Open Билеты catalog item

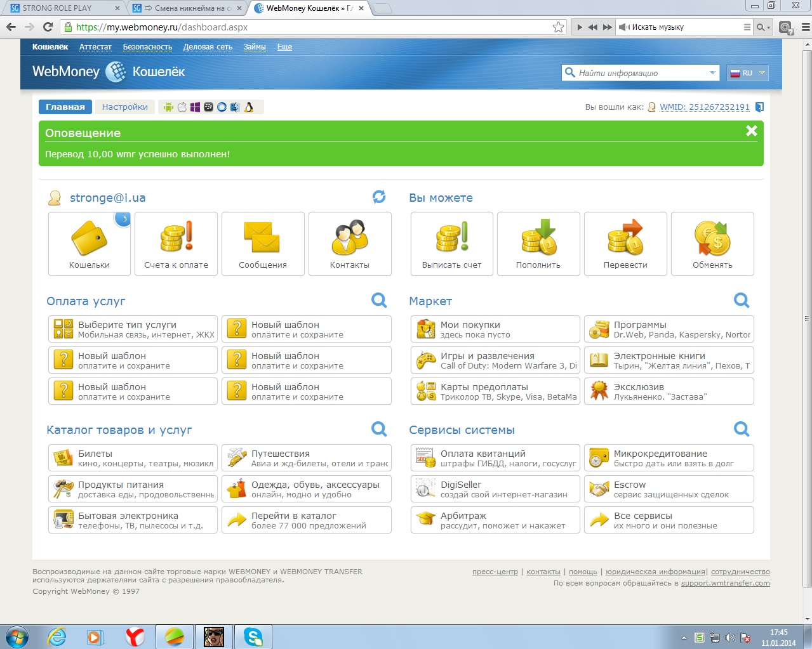tap(133, 458)
